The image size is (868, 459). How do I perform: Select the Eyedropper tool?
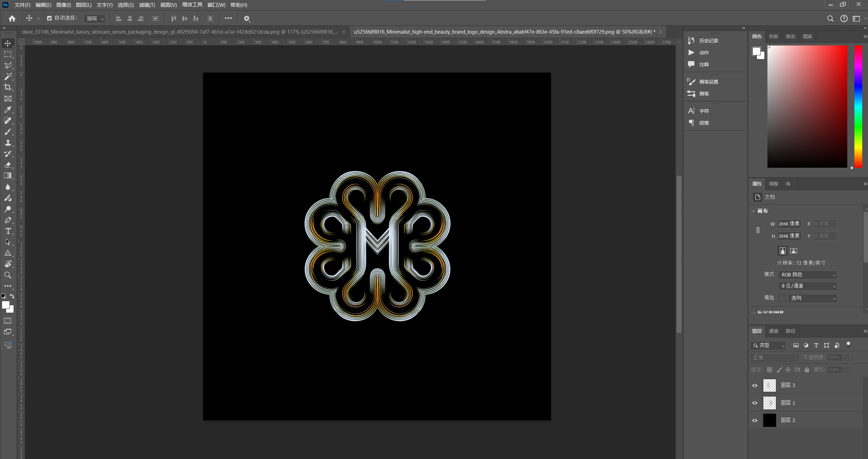[7, 110]
